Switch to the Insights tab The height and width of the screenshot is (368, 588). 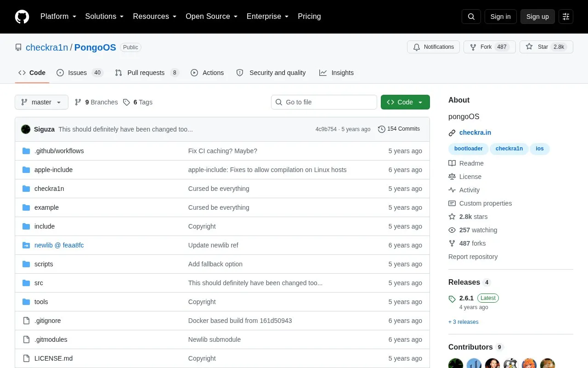(x=337, y=73)
